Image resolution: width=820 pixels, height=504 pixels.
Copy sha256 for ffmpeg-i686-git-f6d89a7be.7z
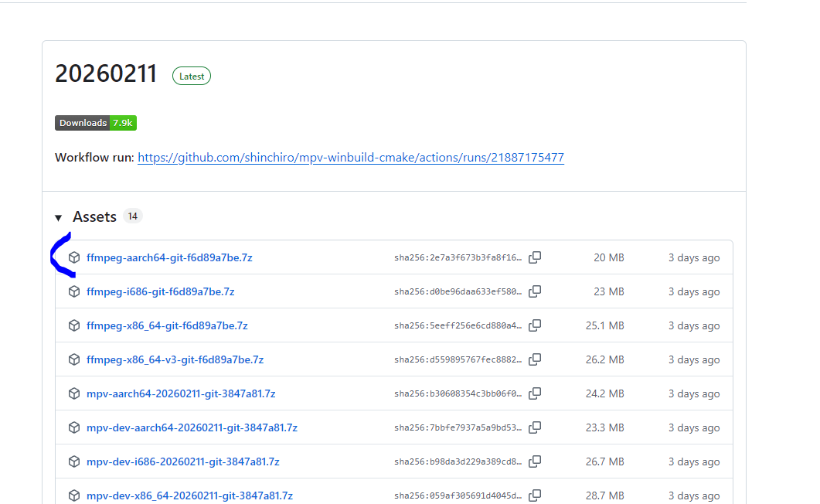coord(535,291)
